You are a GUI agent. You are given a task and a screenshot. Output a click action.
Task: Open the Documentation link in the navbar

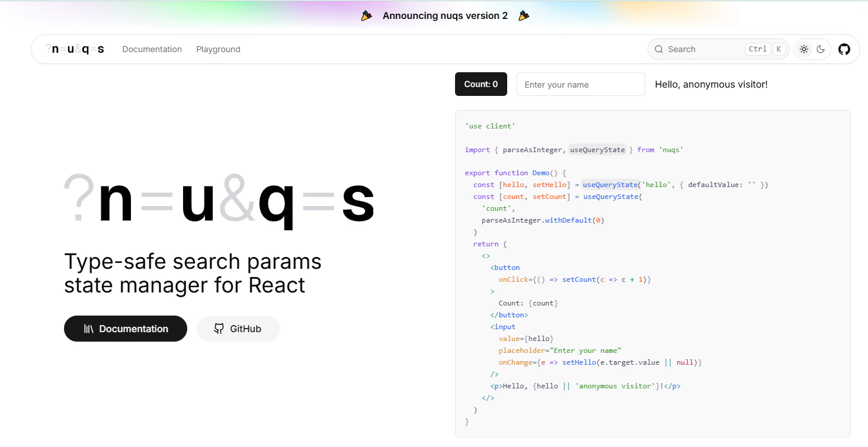(152, 49)
